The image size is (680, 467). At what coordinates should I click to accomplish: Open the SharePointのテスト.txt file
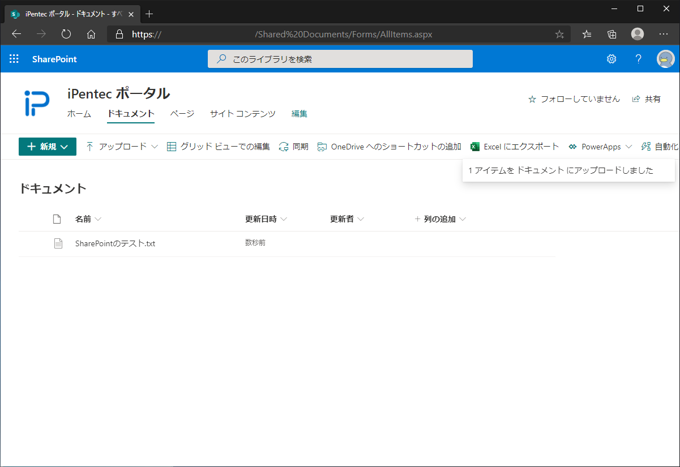(x=115, y=244)
